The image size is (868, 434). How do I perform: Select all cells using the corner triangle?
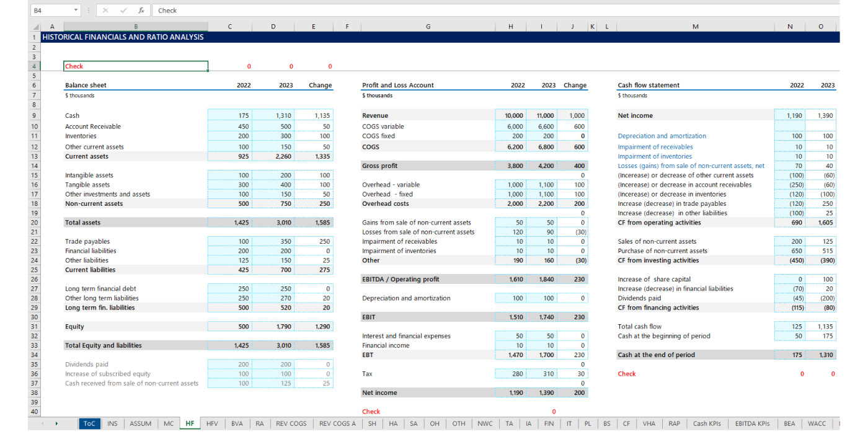pos(35,26)
